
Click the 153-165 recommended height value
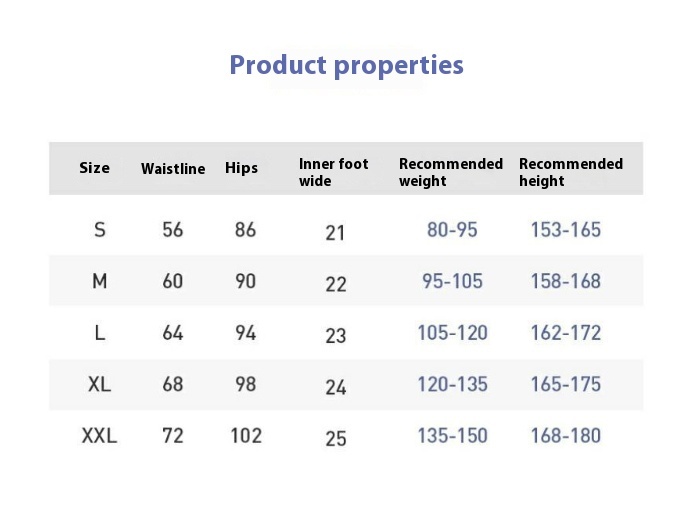click(566, 230)
